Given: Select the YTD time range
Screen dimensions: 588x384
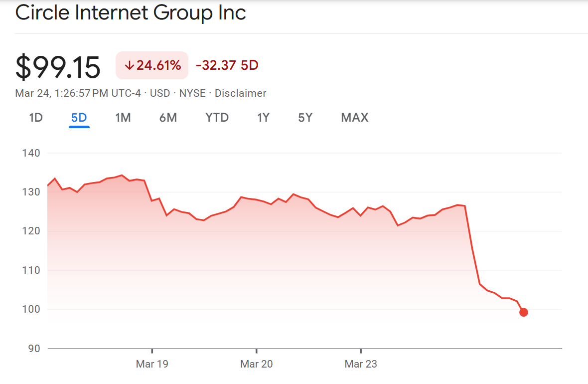Looking at the screenshot, I should click(x=217, y=118).
